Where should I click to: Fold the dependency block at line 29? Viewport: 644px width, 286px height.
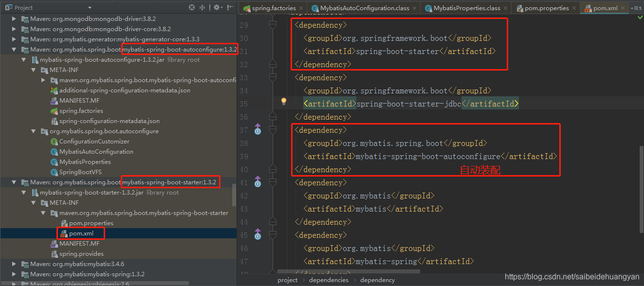point(273,25)
